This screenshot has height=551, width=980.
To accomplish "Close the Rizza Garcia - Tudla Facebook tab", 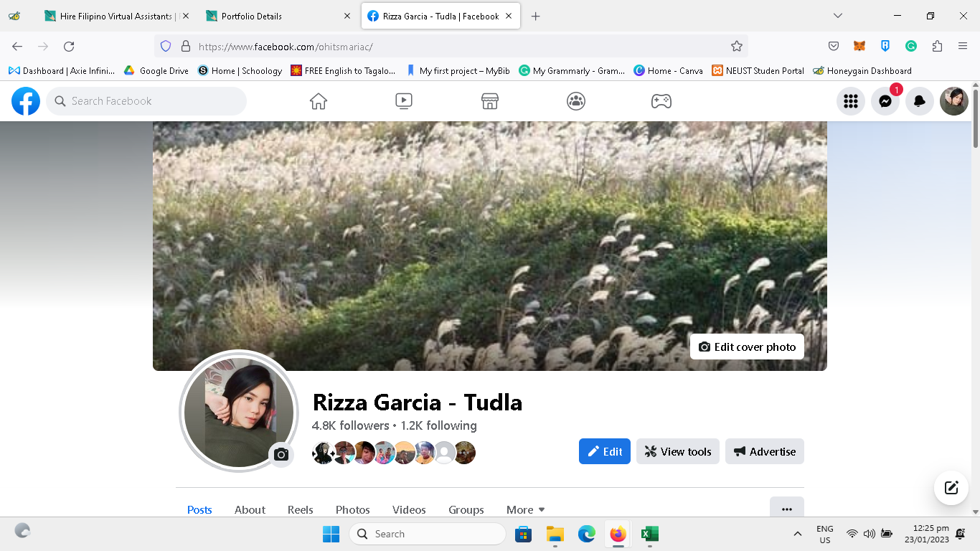I will tap(509, 16).
